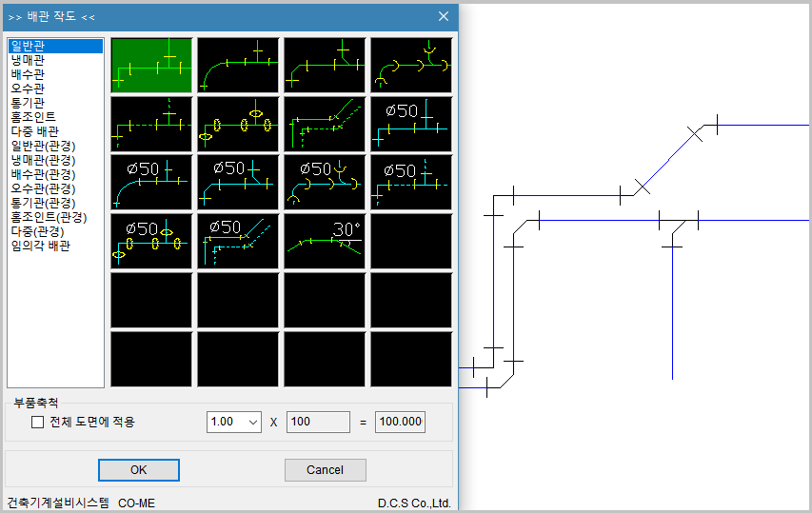Select the ø50 flanged pipe thumbnail
The image size is (812, 513).
pos(152,240)
